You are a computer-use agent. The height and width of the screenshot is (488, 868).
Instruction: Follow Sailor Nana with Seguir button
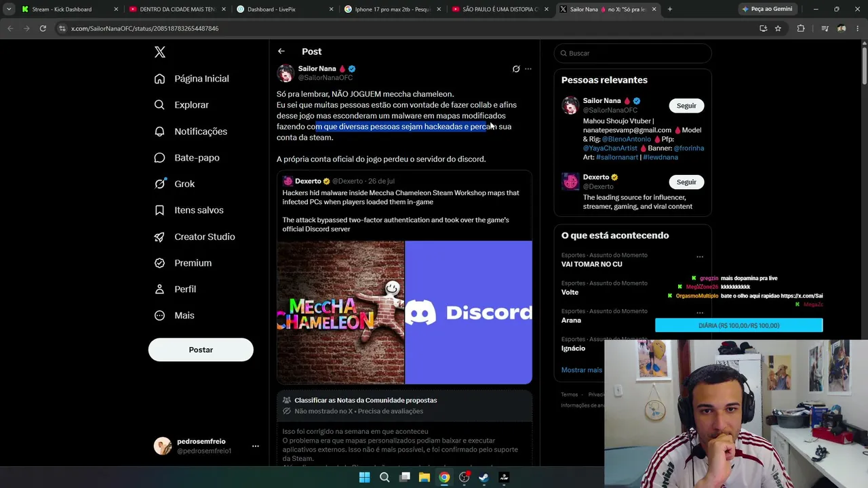tap(686, 106)
